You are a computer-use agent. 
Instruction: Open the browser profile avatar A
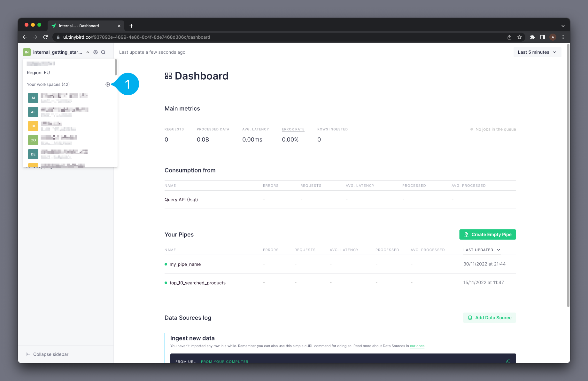point(553,37)
